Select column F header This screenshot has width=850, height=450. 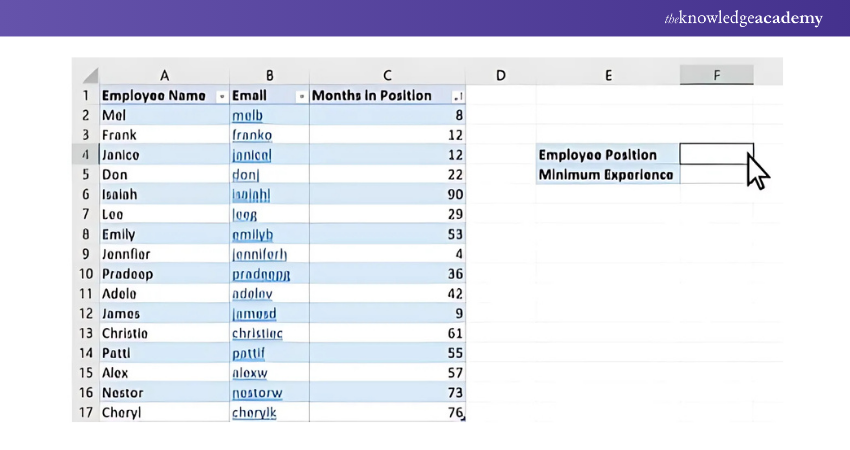pos(716,75)
